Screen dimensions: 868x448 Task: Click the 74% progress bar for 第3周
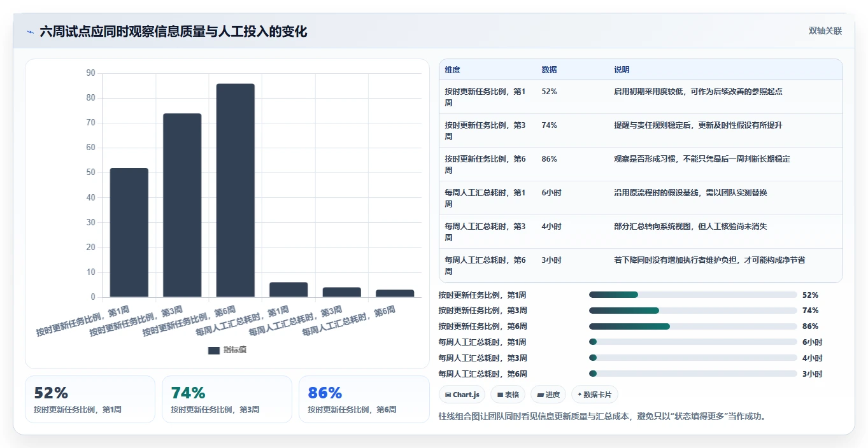click(693, 311)
